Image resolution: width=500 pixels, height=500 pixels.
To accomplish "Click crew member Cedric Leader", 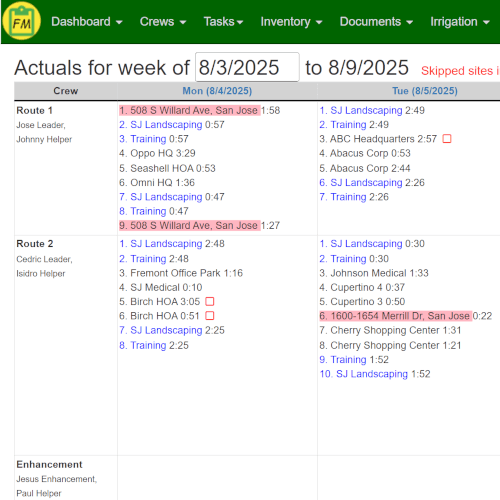I will tap(44, 259).
